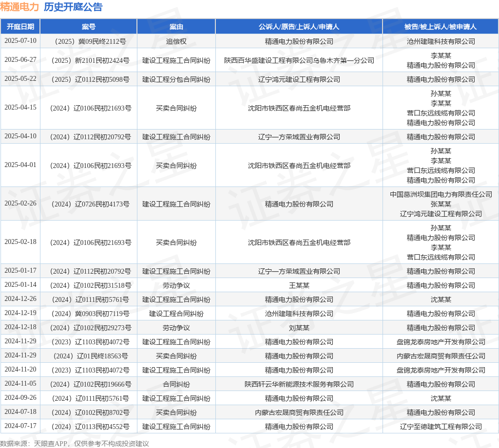Image resolution: width=499 pixels, height=448 pixels.
Task: Click defendant 中国葛洲坝集团电力有限责任公司
Action: point(441,194)
